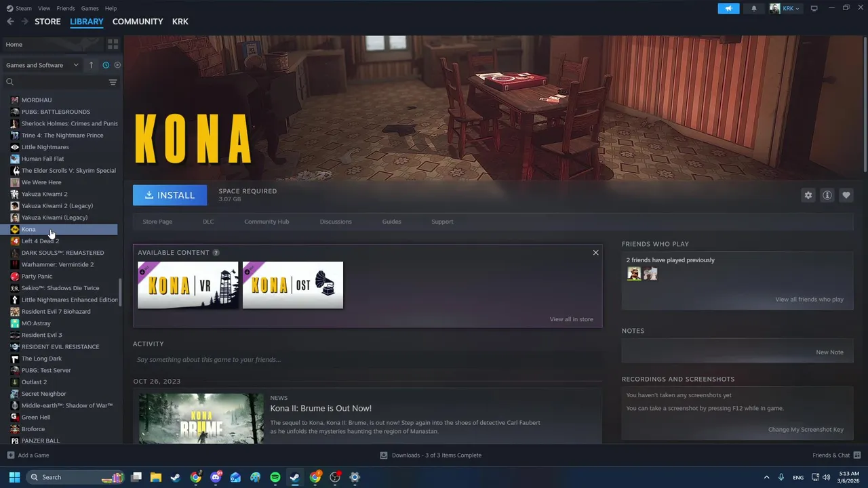
Task: Switch to the COMMUNITY tab
Action: click(138, 22)
